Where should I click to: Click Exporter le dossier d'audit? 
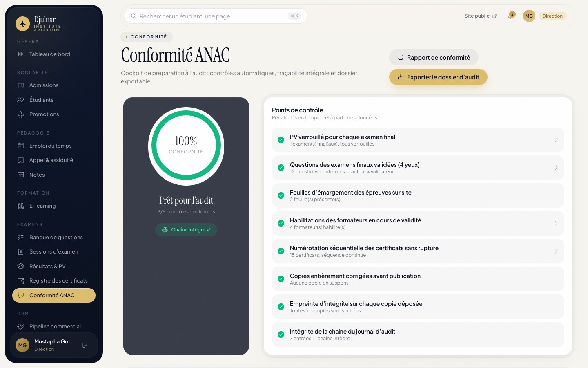(x=438, y=77)
